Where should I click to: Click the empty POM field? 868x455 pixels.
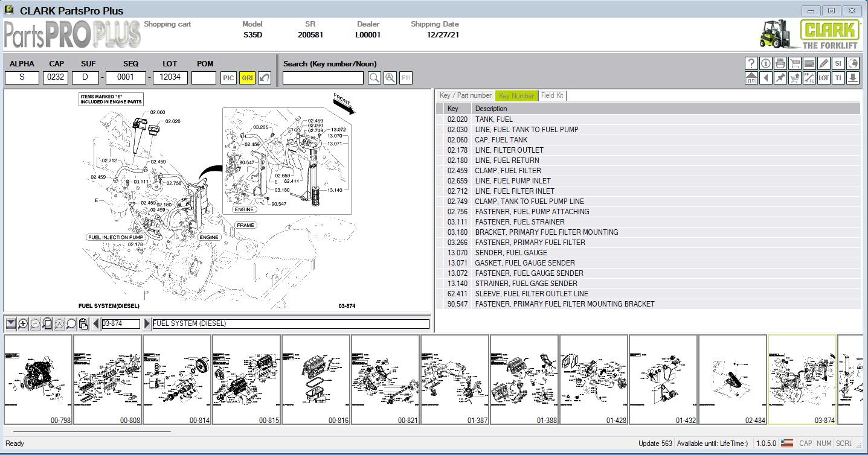tap(204, 77)
